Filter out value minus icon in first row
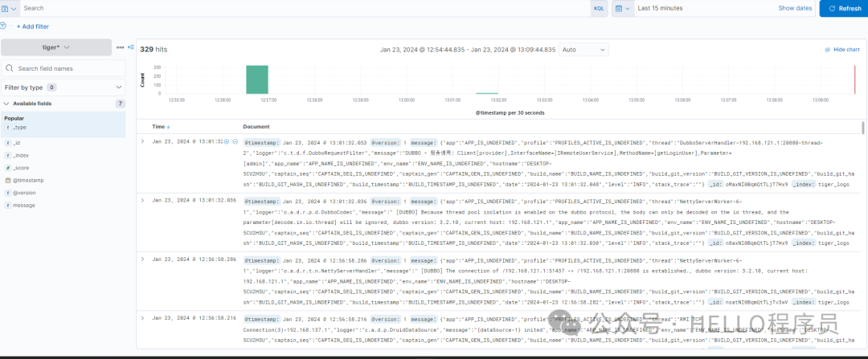The width and height of the screenshot is (868, 359). point(235,141)
